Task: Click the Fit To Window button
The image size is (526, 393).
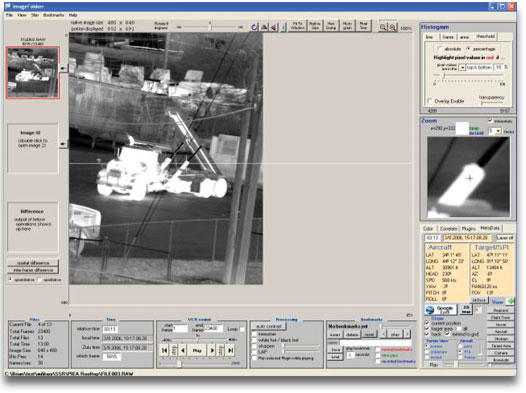Action: click(298, 26)
